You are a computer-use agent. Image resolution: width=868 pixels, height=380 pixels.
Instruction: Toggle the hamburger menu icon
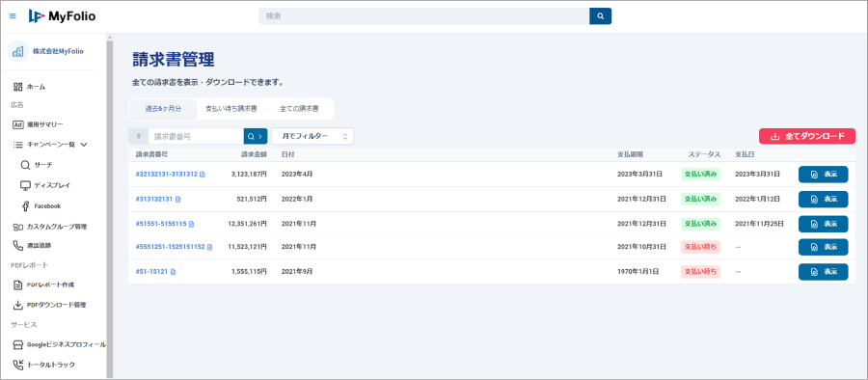coord(13,16)
